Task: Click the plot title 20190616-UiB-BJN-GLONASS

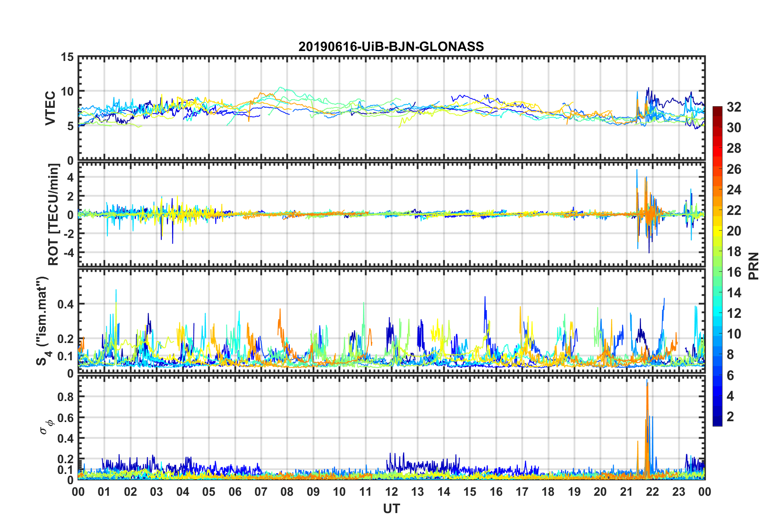Action: (391, 47)
